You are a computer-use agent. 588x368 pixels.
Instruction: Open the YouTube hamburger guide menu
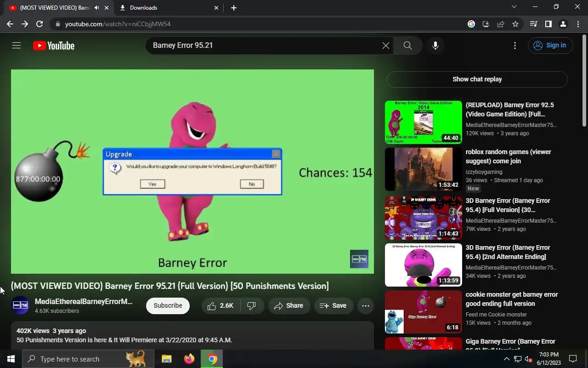point(17,46)
